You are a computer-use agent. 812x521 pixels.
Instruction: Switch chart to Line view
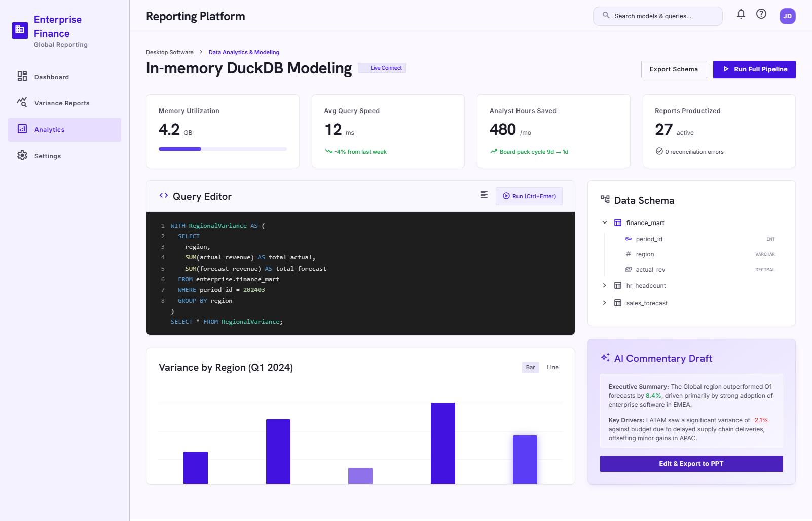coord(552,367)
